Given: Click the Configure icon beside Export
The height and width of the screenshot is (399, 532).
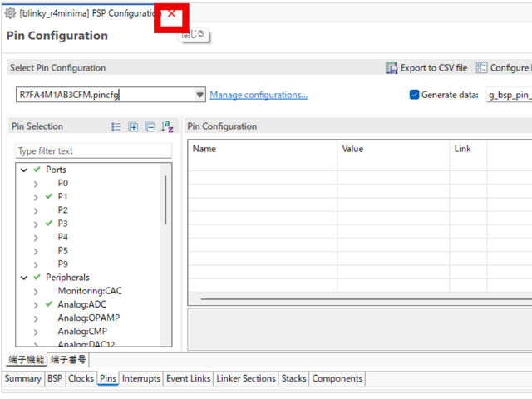Looking at the screenshot, I should pos(481,67).
